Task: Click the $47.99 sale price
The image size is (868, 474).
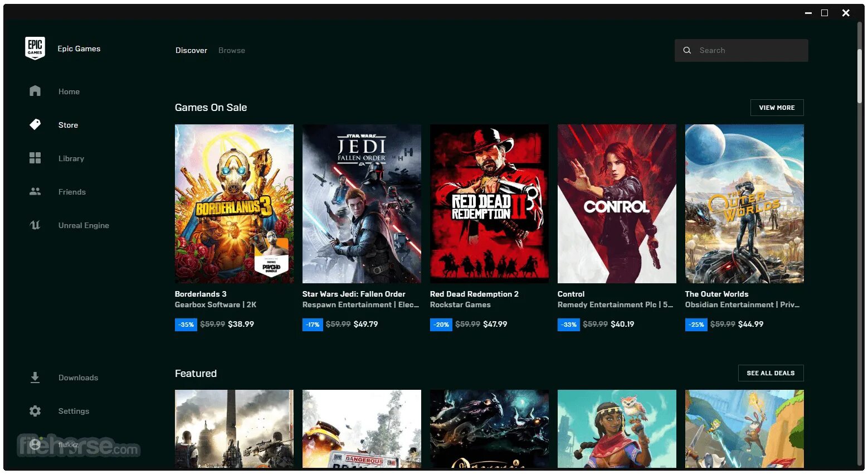Action: click(495, 324)
